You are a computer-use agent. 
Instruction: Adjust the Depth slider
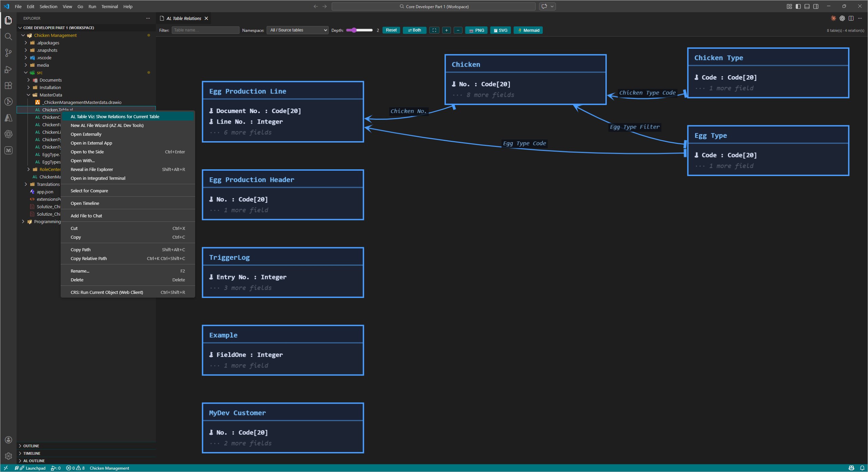(x=354, y=30)
